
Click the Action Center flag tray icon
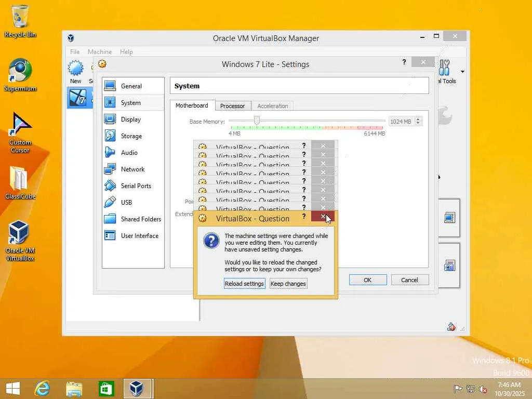[458, 389]
